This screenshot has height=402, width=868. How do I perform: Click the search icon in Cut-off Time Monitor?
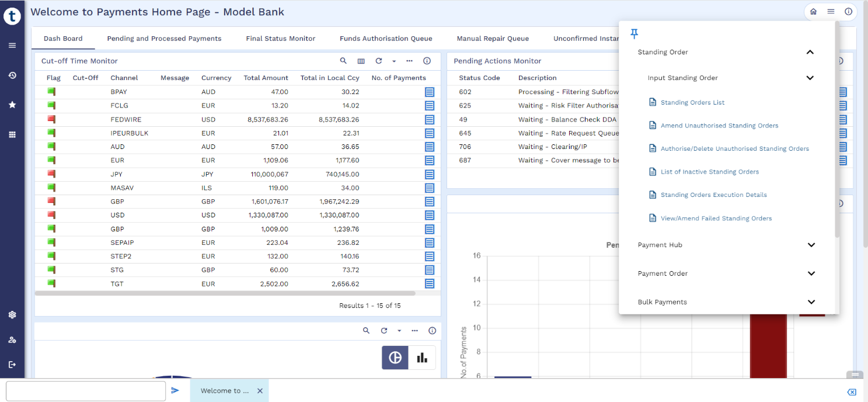point(343,61)
